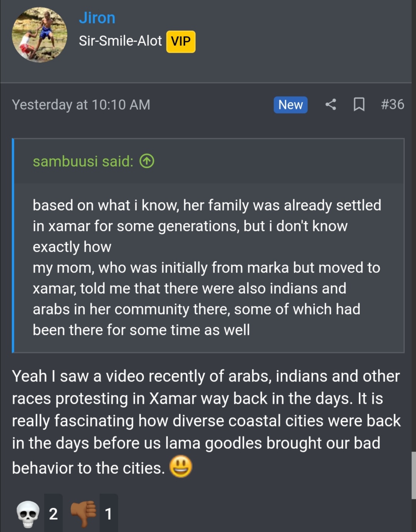
Task: Click the blue New label
Action: (x=290, y=105)
